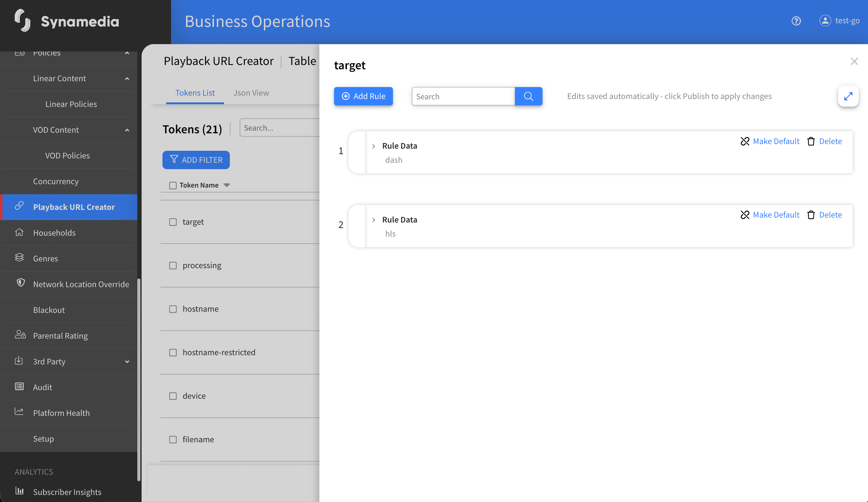Viewport: 868px width, 502px height.
Task: Click the trash icon for hls rule
Action: click(x=811, y=215)
